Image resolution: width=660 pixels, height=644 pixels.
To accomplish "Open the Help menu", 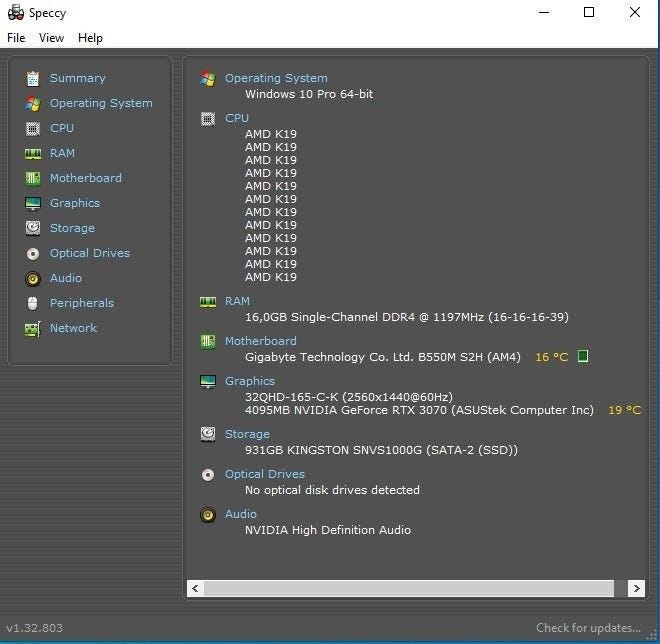I will (90, 38).
